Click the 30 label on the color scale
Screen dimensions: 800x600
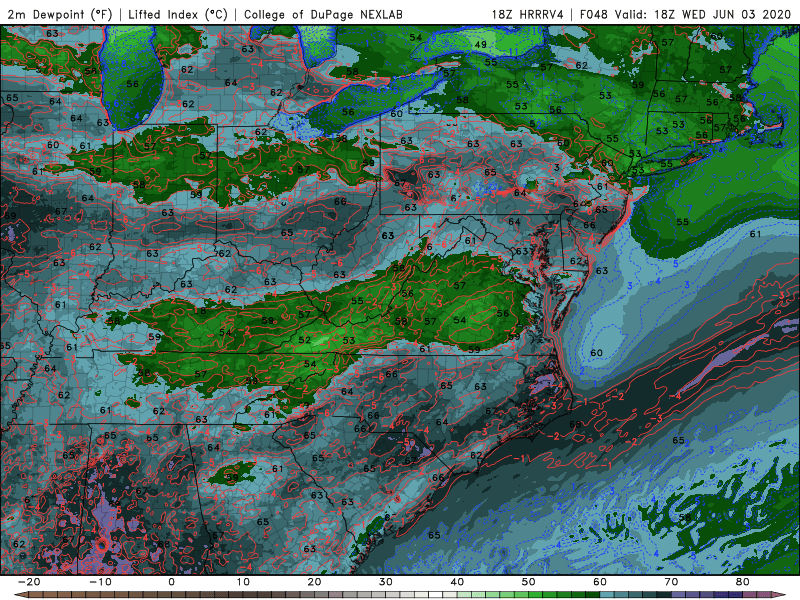point(386,582)
